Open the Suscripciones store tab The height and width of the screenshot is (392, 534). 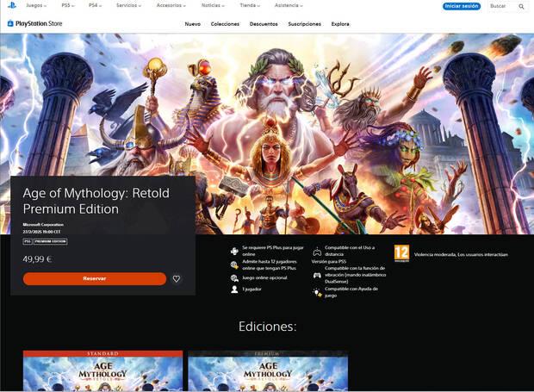pos(304,24)
